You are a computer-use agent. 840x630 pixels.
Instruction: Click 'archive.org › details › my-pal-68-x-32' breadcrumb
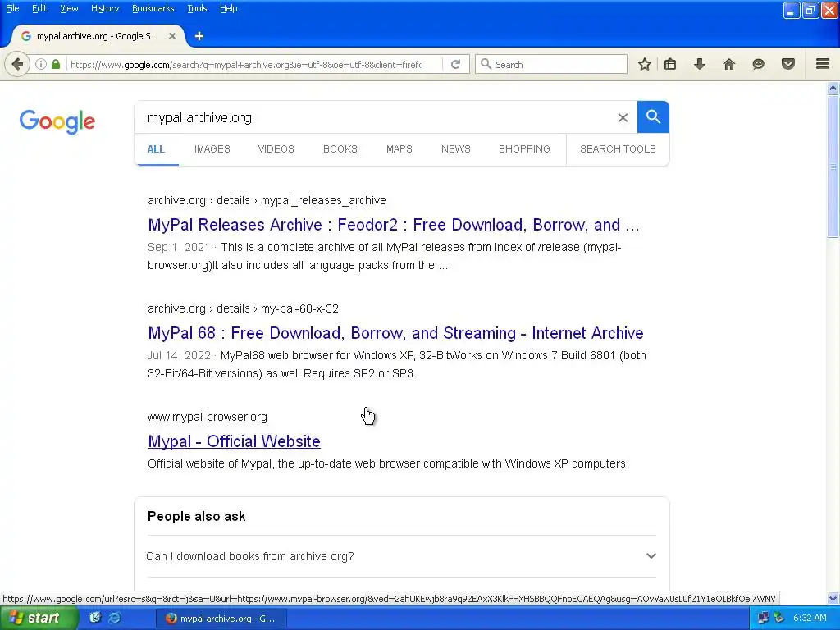(243, 308)
